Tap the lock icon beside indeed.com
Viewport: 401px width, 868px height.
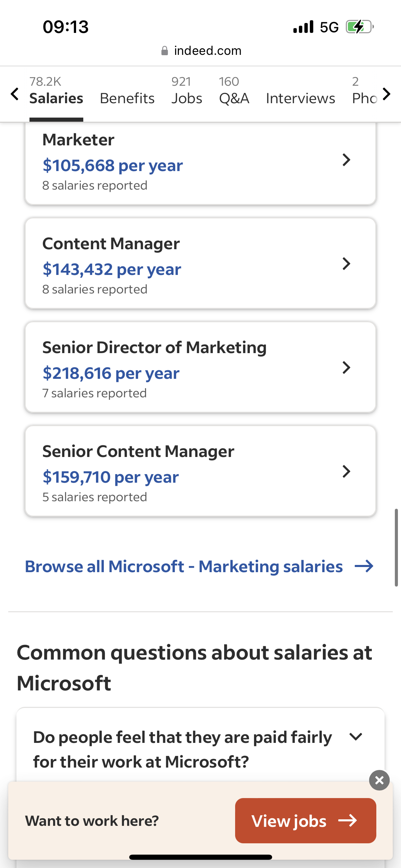tap(165, 51)
